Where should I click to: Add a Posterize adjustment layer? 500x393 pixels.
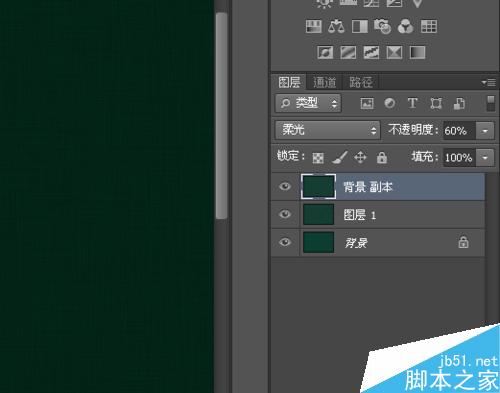[348, 52]
